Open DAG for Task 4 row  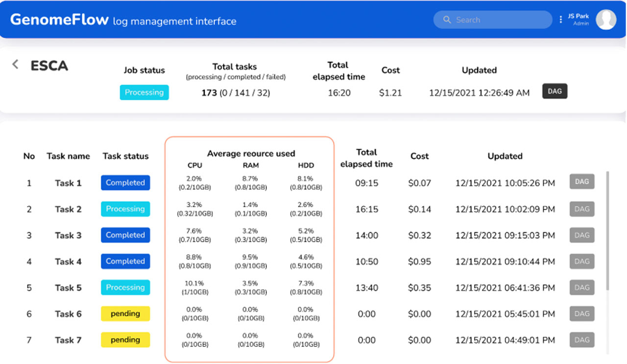(x=582, y=261)
